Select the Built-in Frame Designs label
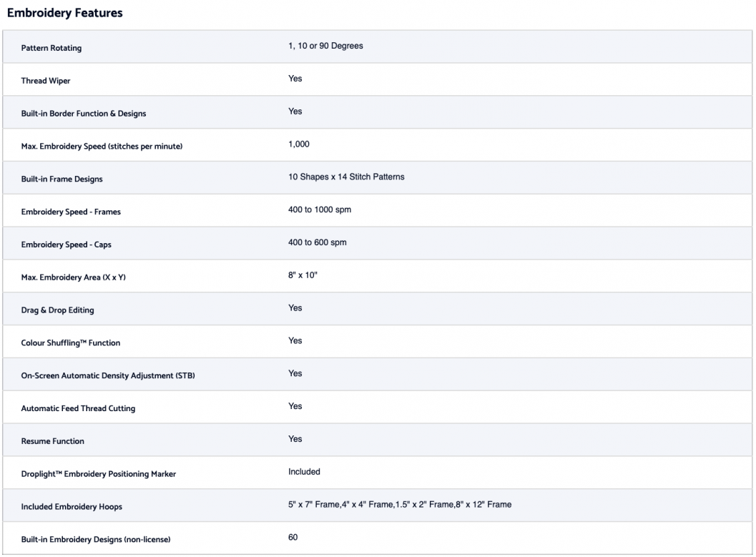This screenshot has height=557, width=756. click(x=62, y=179)
